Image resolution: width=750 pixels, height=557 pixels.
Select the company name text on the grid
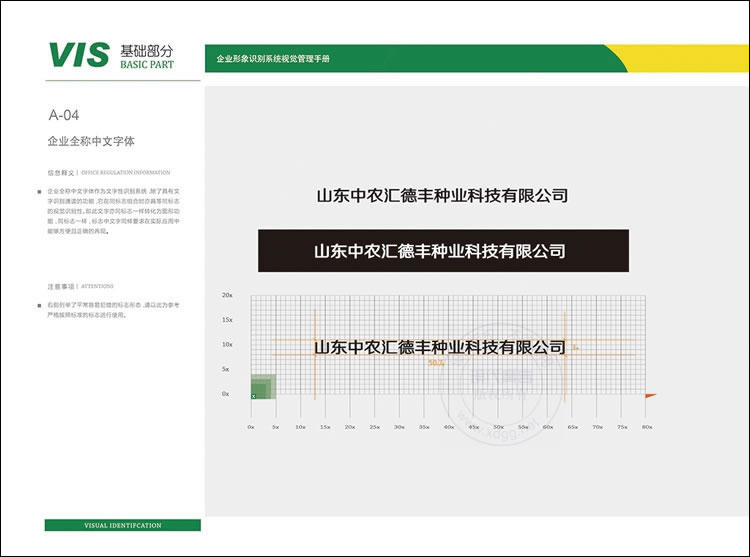(x=440, y=347)
